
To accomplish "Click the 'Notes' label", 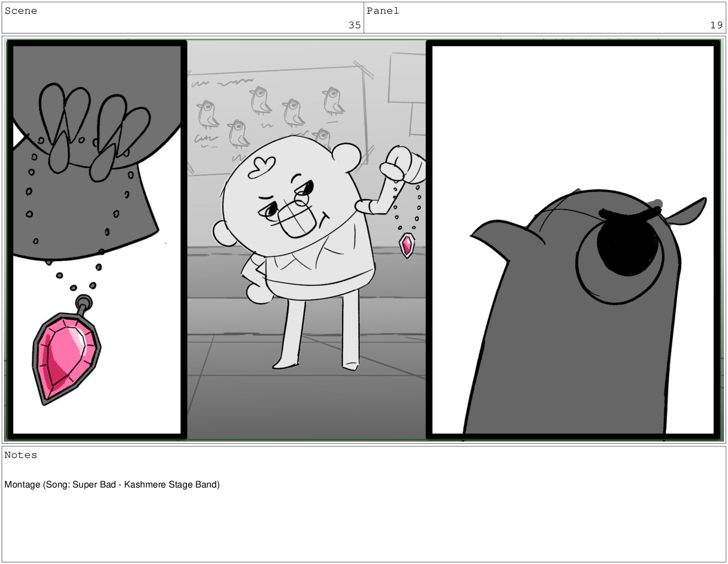I will 21,455.
